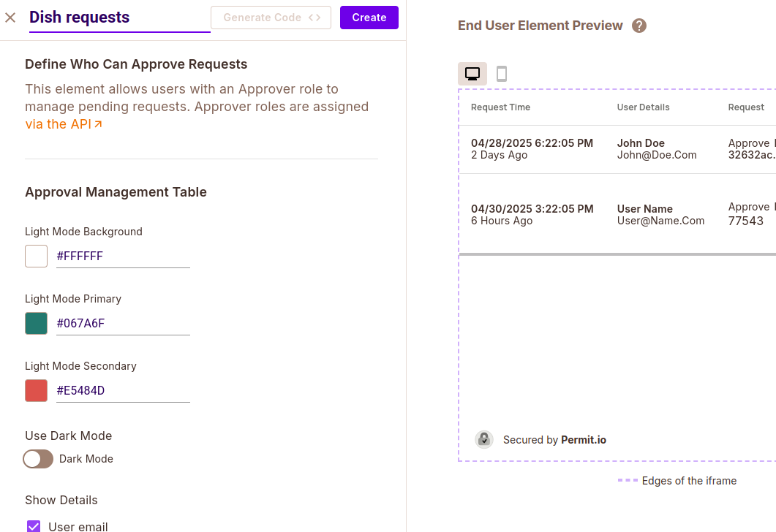Uncheck the User email checkbox
This screenshot has height=532, width=776.
(33, 525)
